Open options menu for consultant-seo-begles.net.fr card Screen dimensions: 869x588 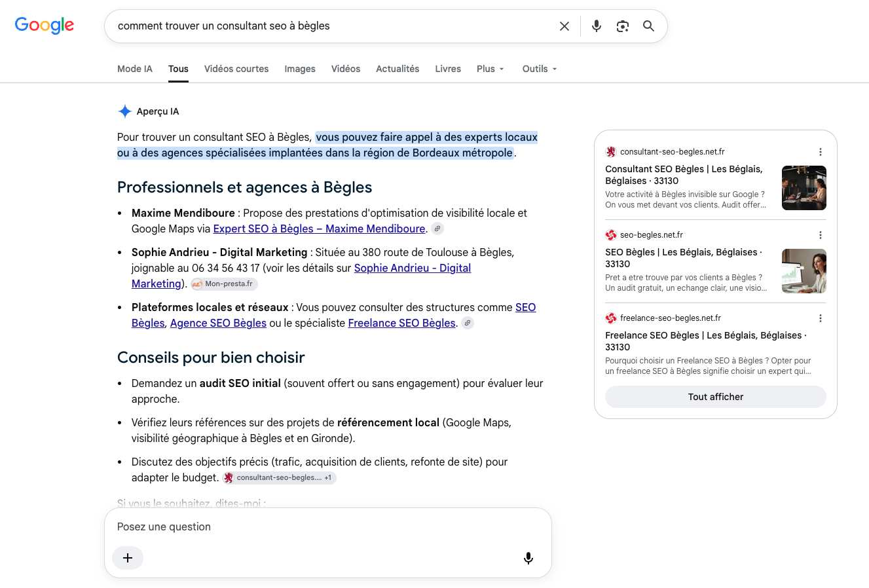pos(820,152)
